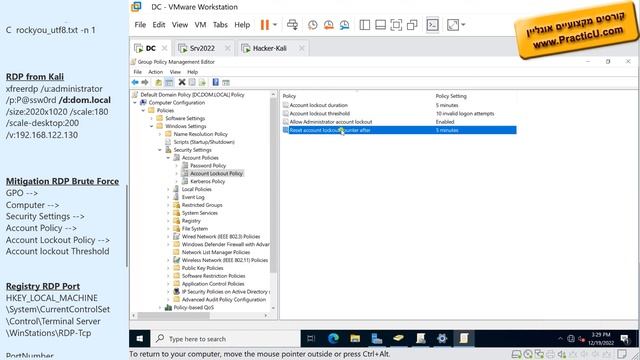Collapse the Account Policies node

click(x=168, y=158)
